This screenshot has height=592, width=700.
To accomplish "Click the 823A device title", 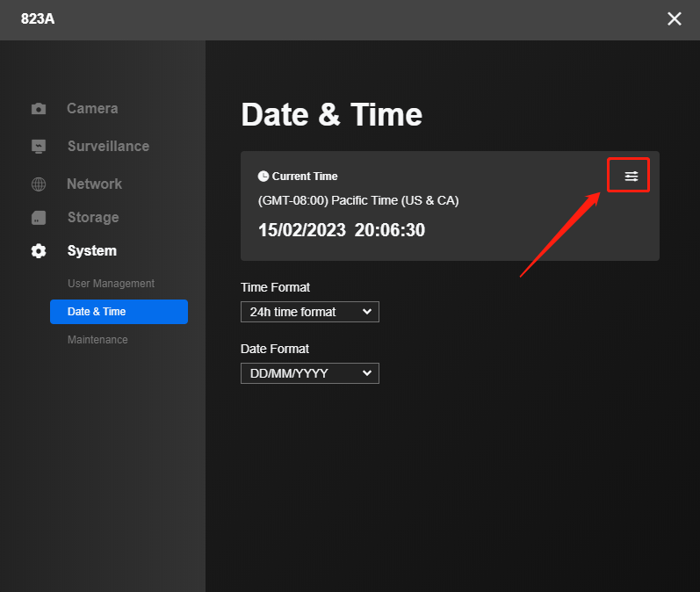I will click(x=38, y=18).
